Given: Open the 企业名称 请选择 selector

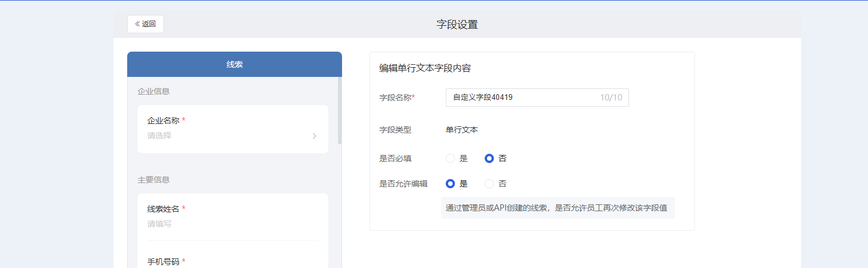Looking at the screenshot, I should pyautogui.click(x=233, y=129).
